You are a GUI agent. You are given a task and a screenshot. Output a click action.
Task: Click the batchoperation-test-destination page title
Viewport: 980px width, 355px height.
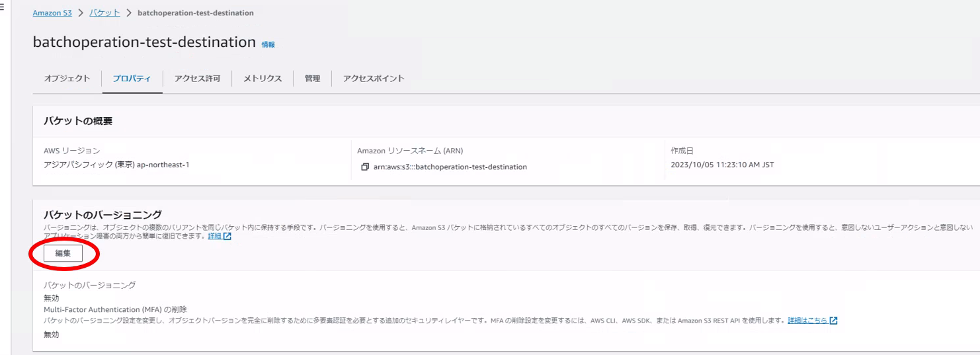(144, 42)
